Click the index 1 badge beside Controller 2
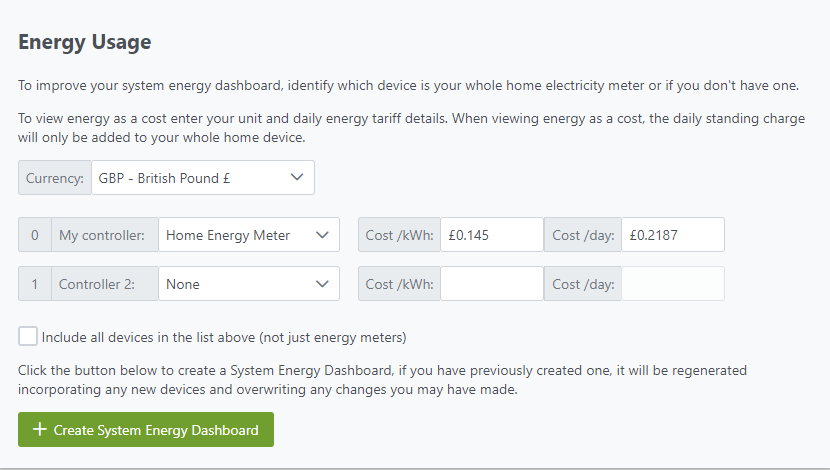Image resolution: width=830 pixels, height=470 pixels. pos(35,284)
